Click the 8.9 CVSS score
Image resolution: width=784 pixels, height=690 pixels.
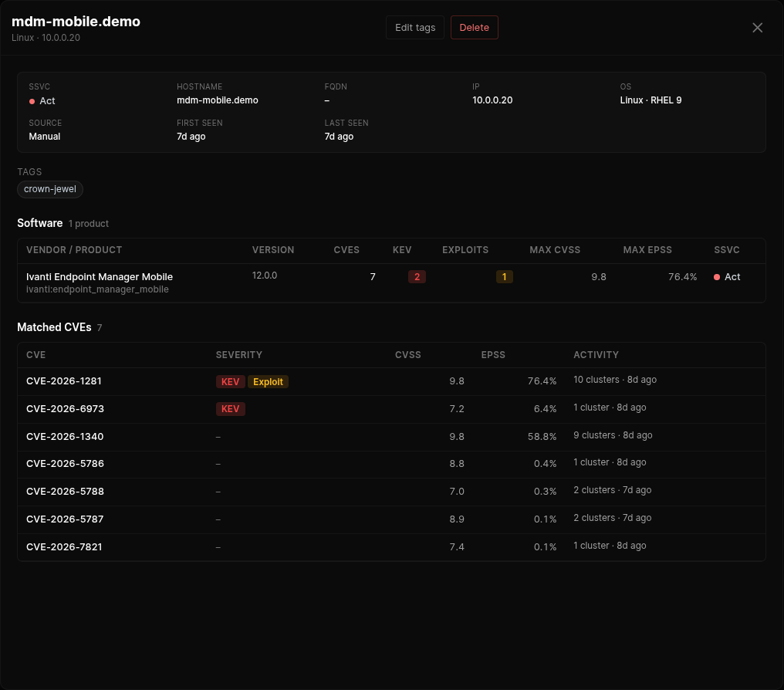tap(457, 519)
